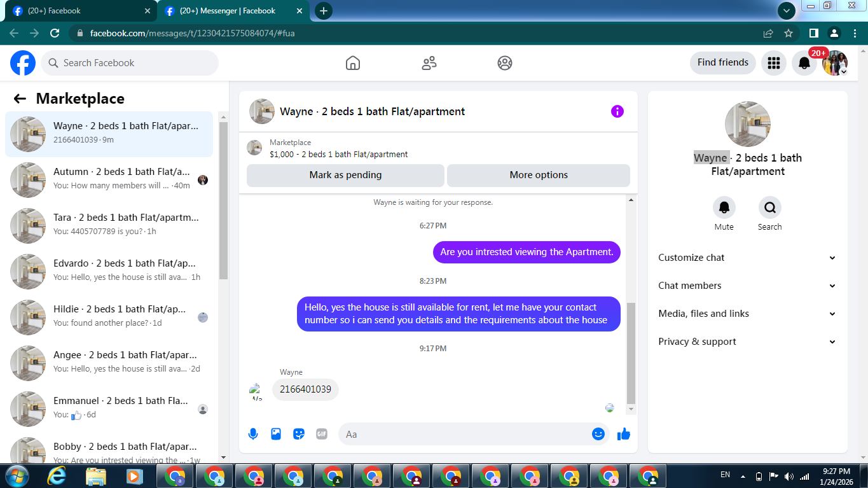Viewport: 868px width, 488px height.
Task: Open Autumn conversation in the list
Action: 109,180
